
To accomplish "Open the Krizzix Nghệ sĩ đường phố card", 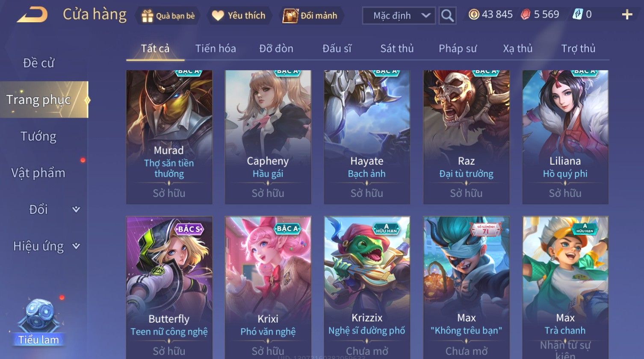I will point(367,288).
